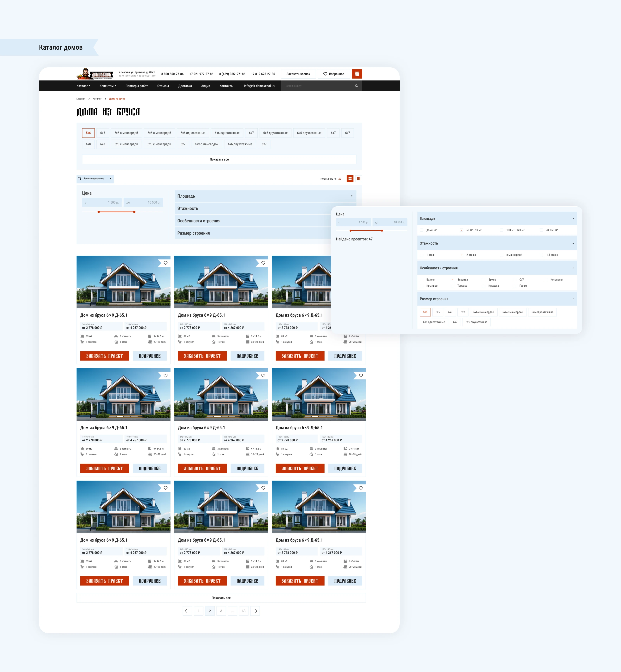Click the right handle of price slider
This screenshot has width=621, height=672.
(134, 212)
